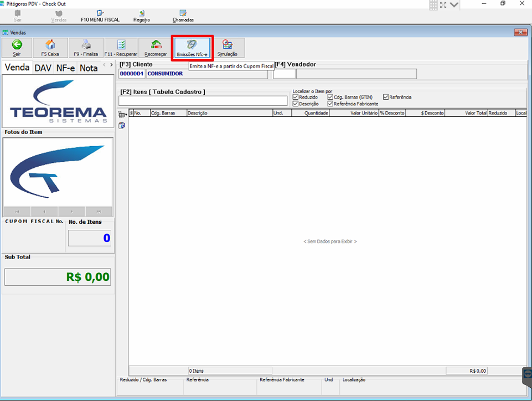Toggle the Cdg. Barras (GTIN) checkbox

pyautogui.click(x=330, y=97)
